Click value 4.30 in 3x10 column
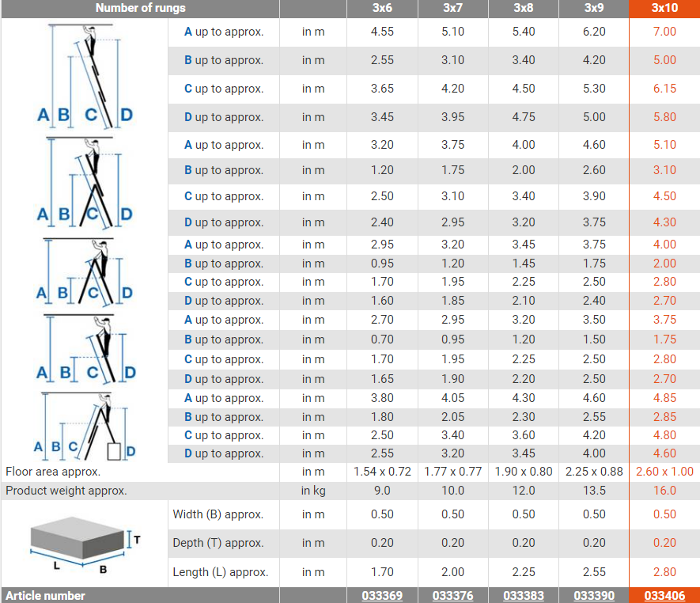 (x=664, y=222)
